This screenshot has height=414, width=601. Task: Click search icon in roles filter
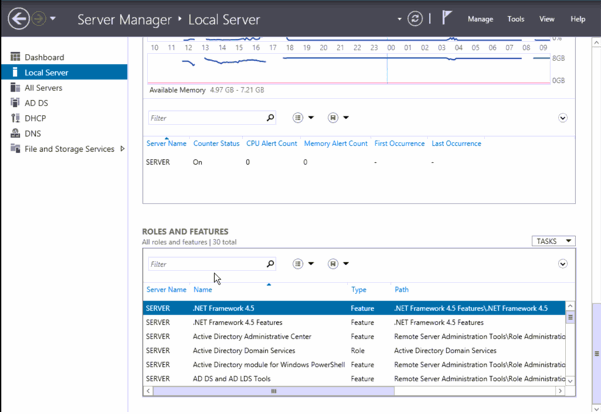tap(270, 264)
